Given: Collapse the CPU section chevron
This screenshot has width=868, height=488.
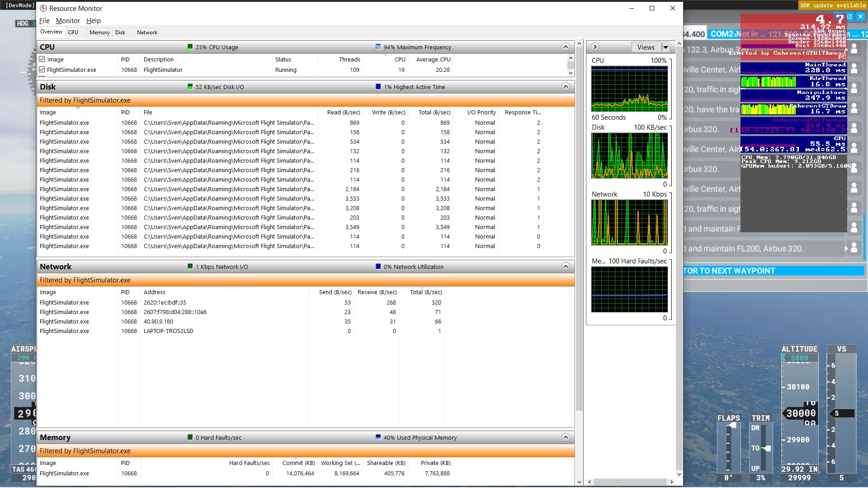Looking at the screenshot, I should (x=565, y=47).
